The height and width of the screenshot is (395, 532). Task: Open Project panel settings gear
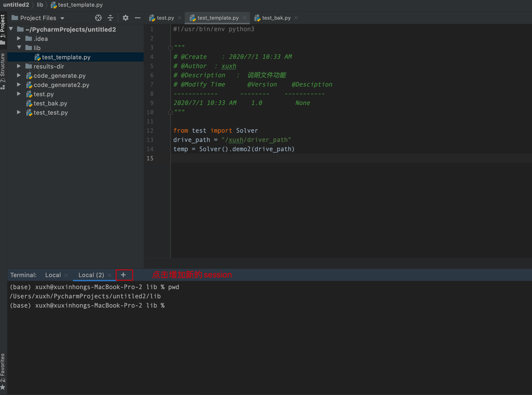(x=125, y=18)
